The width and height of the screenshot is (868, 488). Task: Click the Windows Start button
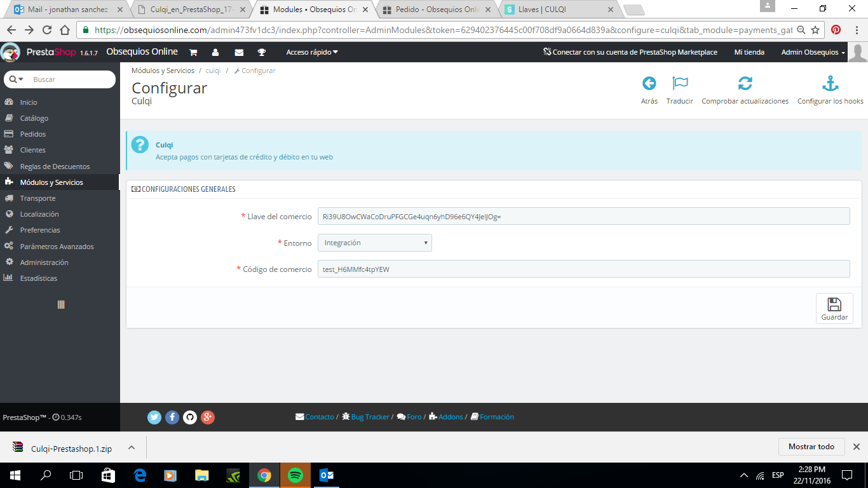(15, 475)
